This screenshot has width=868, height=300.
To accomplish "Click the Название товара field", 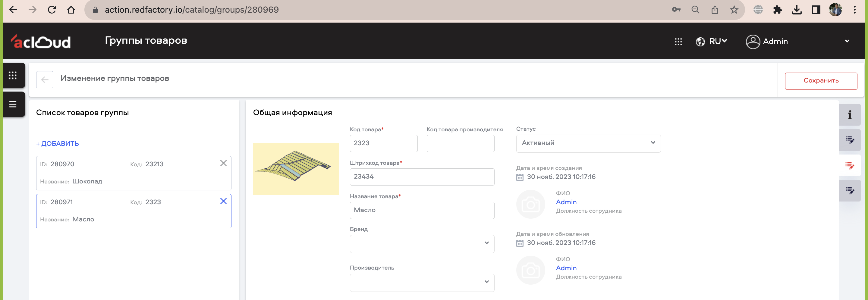I will 422,210.
